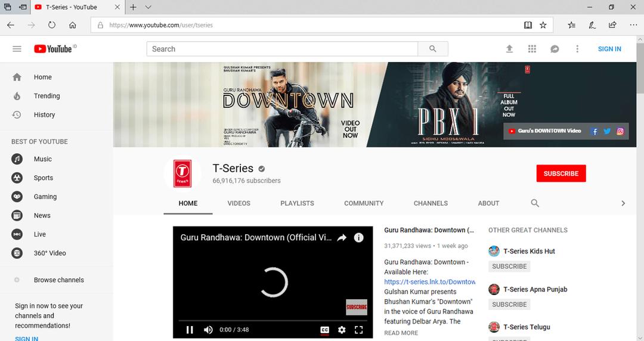Mute the video volume
Viewport: 644px width, 341px height.
(x=208, y=330)
